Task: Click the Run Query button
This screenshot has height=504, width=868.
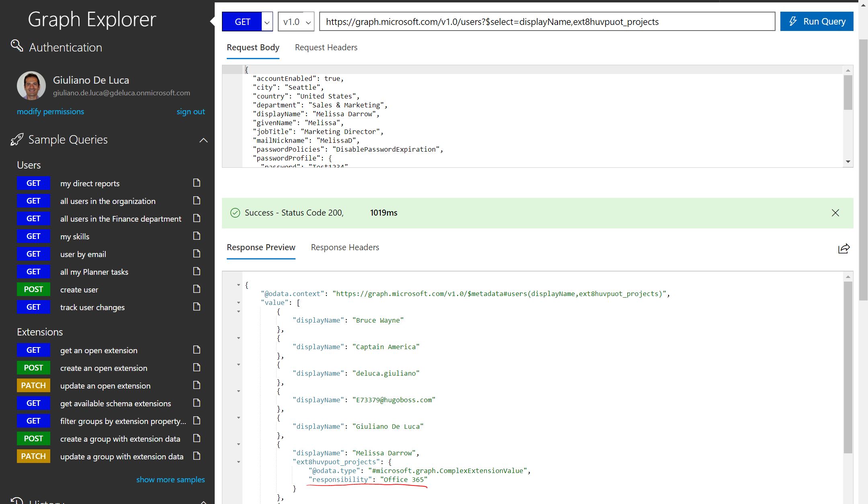Action: tap(817, 21)
